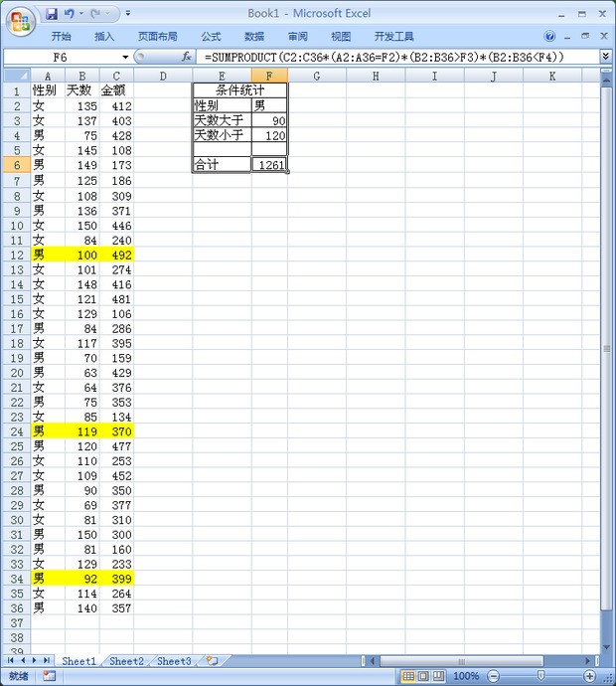
Task: Open the Office button menu
Action: coord(21,22)
